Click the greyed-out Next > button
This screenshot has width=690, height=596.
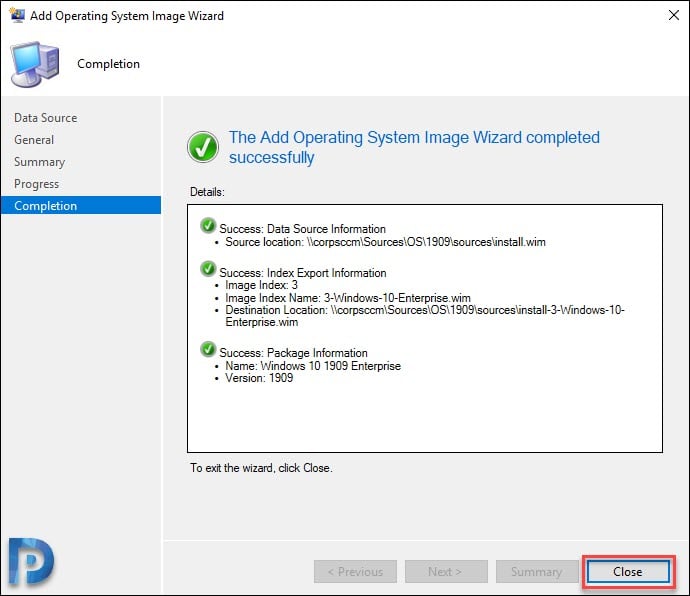click(x=445, y=571)
